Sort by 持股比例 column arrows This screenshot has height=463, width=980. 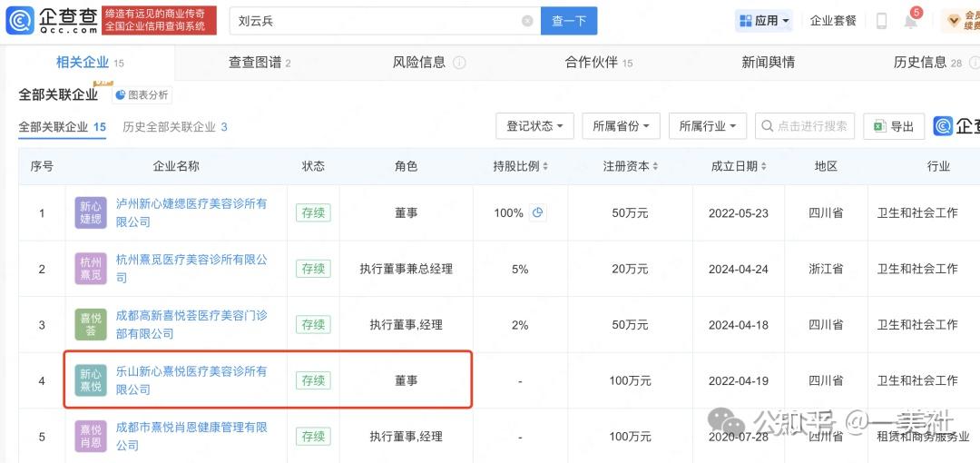544,167
